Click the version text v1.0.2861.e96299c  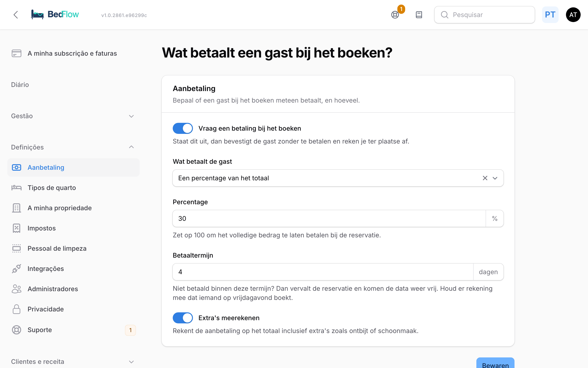point(124,15)
